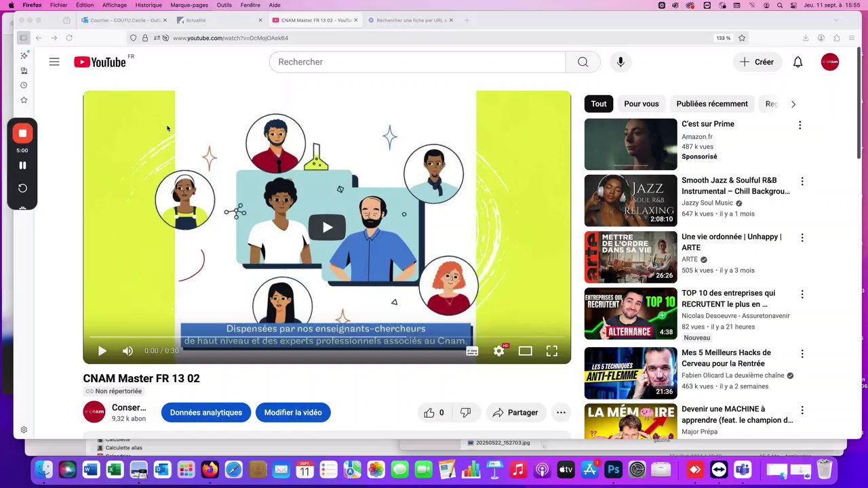This screenshot has width=868, height=488.
Task: Switch to the Actualité tab
Action: tap(218, 20)
